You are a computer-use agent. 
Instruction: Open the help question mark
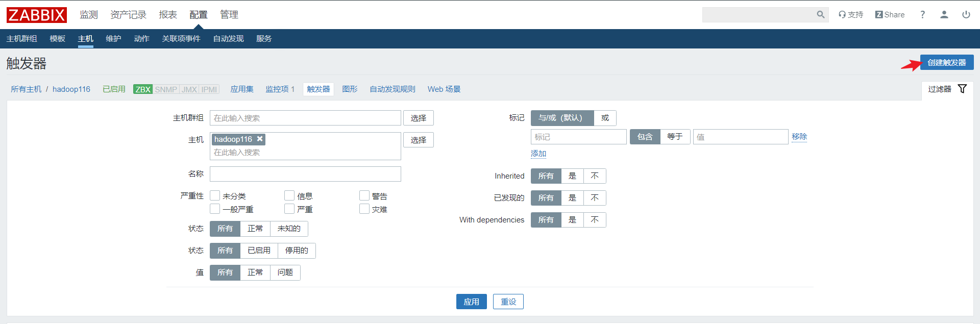(x=922, y=15)
